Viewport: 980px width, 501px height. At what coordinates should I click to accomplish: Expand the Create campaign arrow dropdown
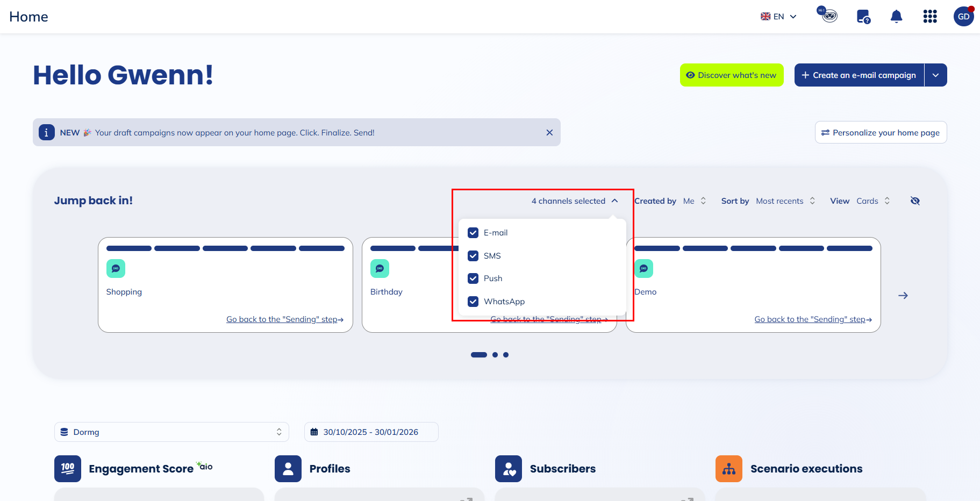click(936, 75)
